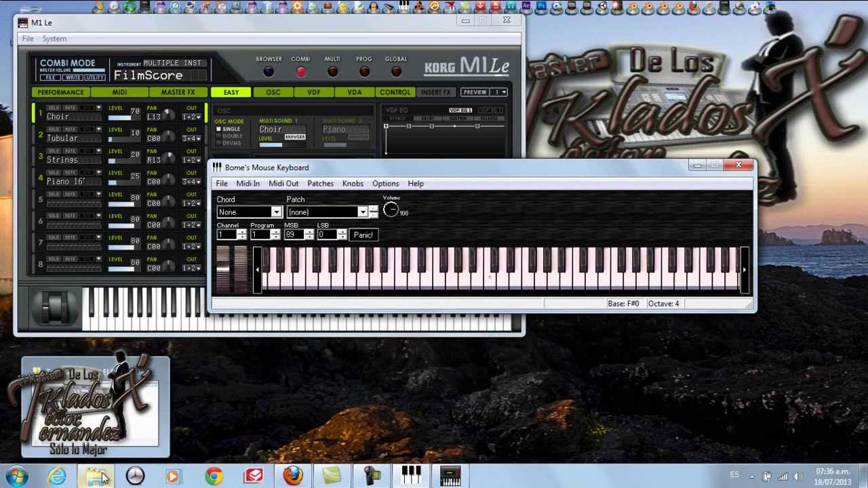Increase the MSB spinner value
This screenshot has width=868, height=488.
pyautogui.click(x=309, y=232)
